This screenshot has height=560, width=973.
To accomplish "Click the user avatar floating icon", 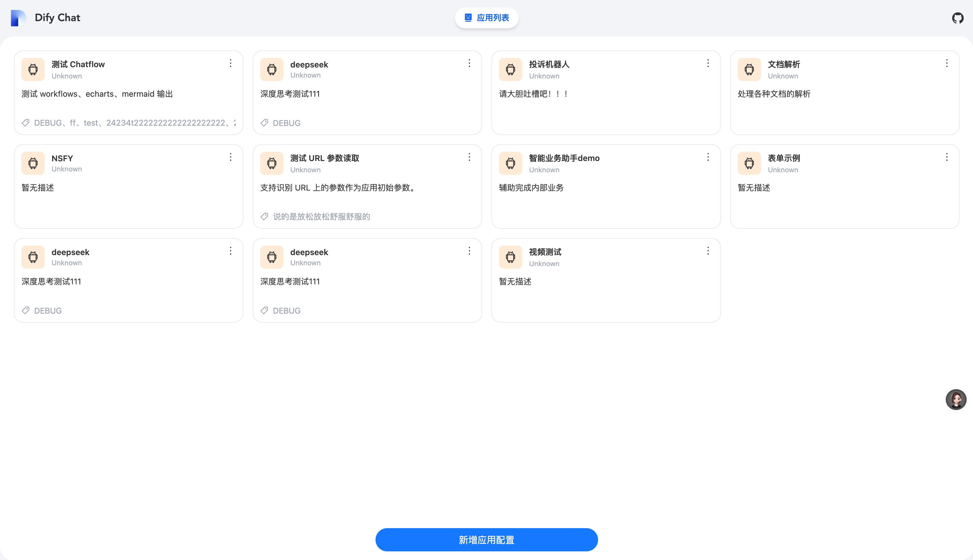I will click(956, 400).
